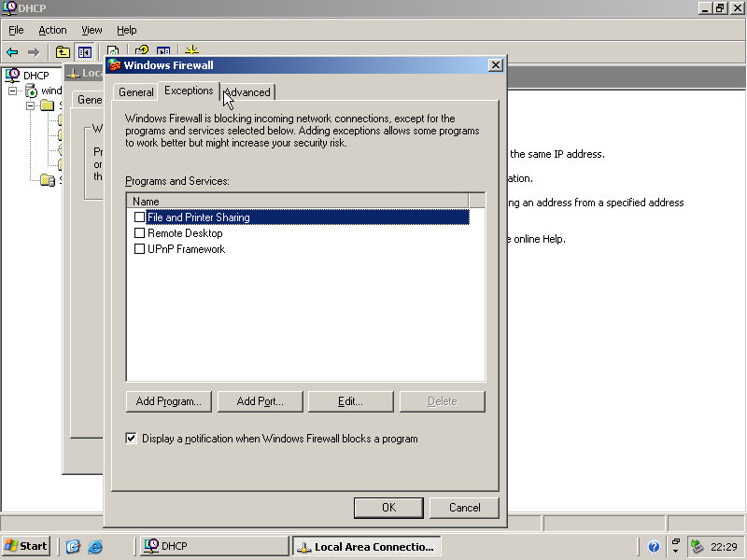Collapse the server node in the tree
Viewport: 747px width, 560px height.
[13, 91]
